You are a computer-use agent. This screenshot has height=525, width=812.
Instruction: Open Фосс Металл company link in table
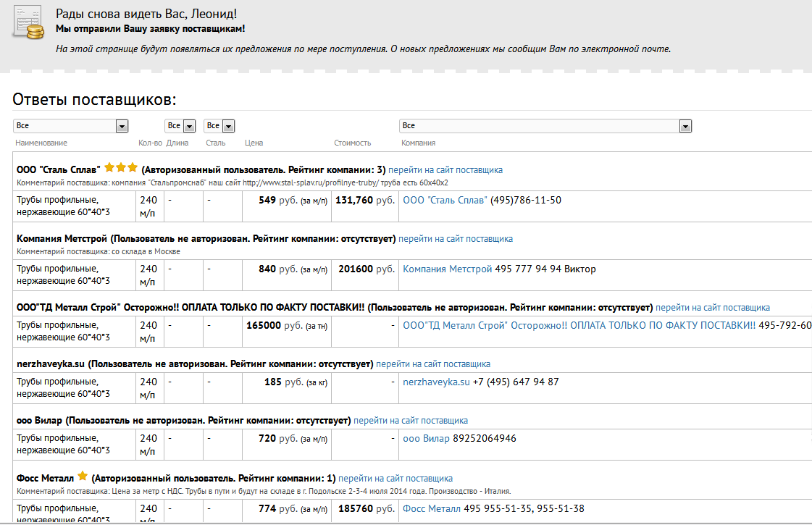tap(432, 509)
